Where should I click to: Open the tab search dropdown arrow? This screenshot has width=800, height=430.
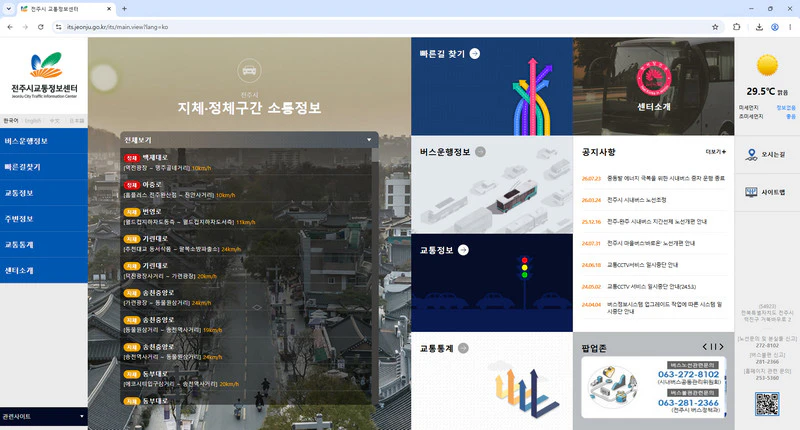pyautogui.click(x=9, y=9)
